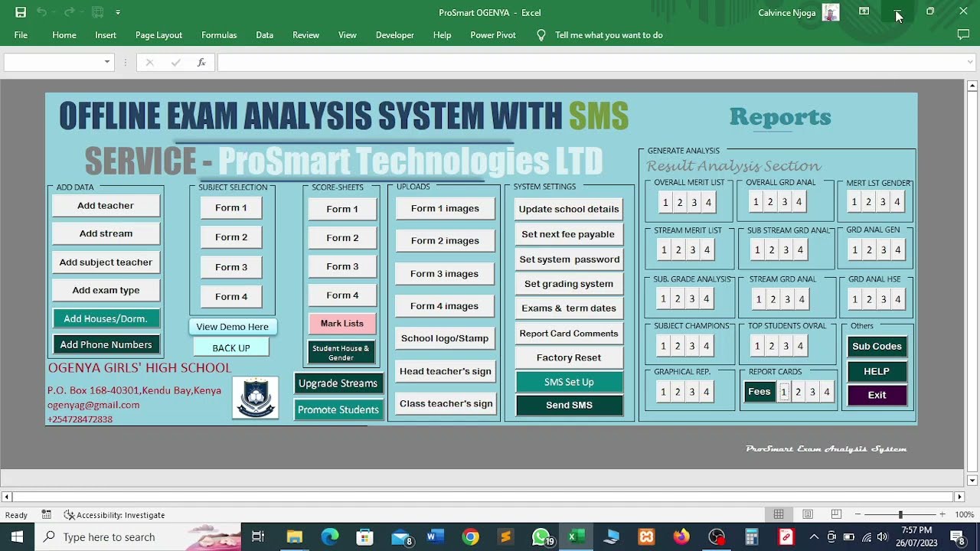Image resolution: width=980 pixels, height=551 pixels.
Task: Click the zoom out minus button
Action: point(858,515)
